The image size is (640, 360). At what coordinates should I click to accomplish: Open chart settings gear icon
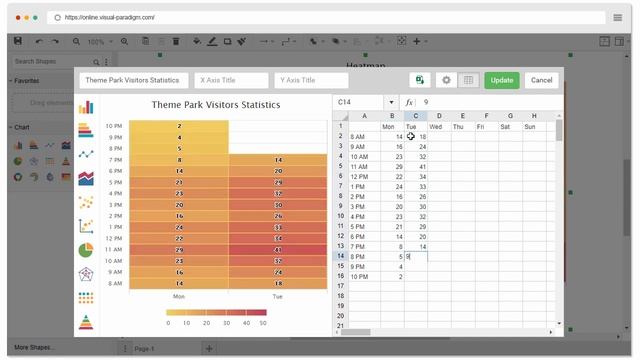coord(446,80)
